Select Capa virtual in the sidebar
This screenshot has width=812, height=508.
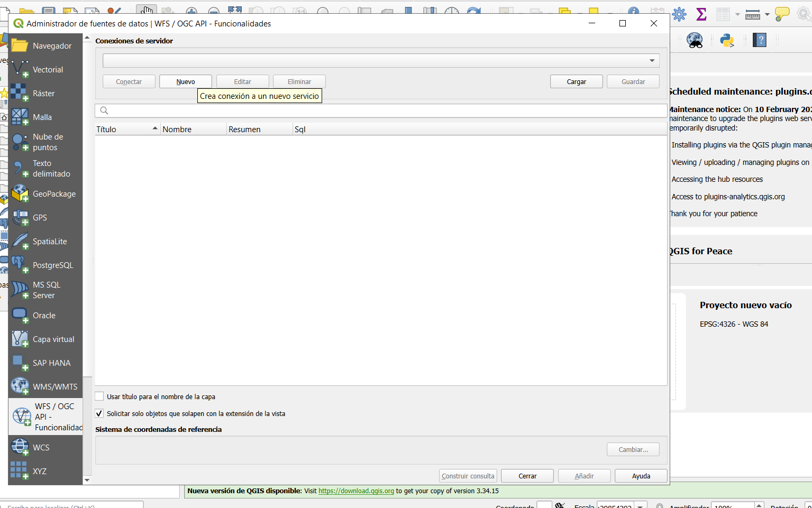pyautogui.click(x=45, y=339)
